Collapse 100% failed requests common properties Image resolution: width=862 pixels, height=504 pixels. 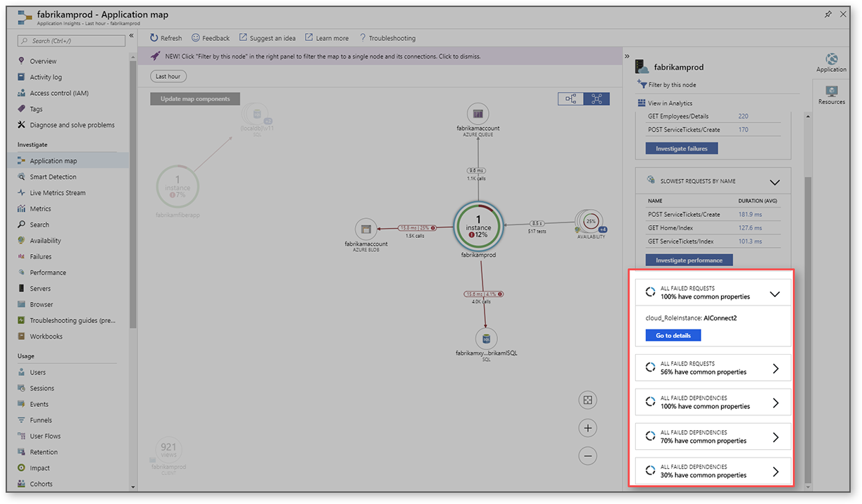(x=775, y=293)
